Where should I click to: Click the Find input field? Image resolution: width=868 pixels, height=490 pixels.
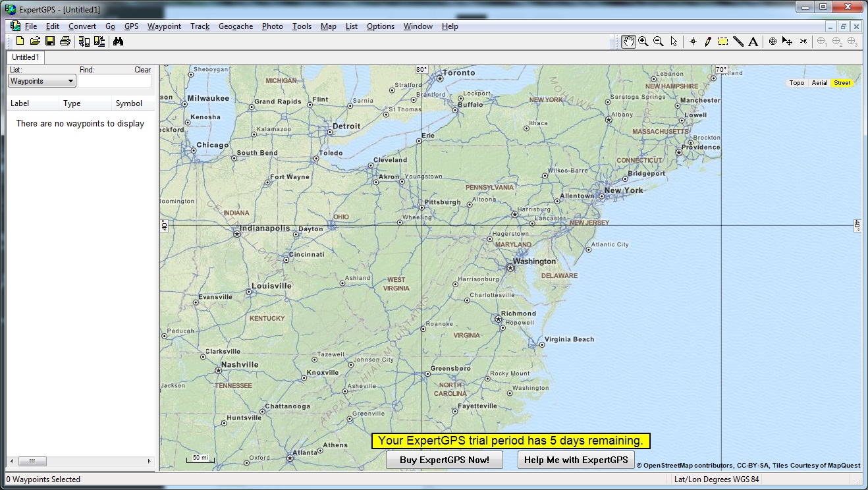(115, 81)
